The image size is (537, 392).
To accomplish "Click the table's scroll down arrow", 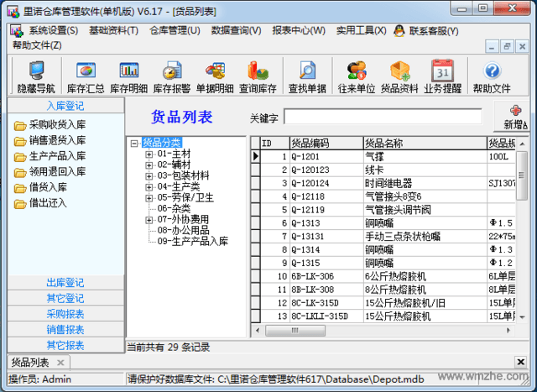I will coord(522,317).
